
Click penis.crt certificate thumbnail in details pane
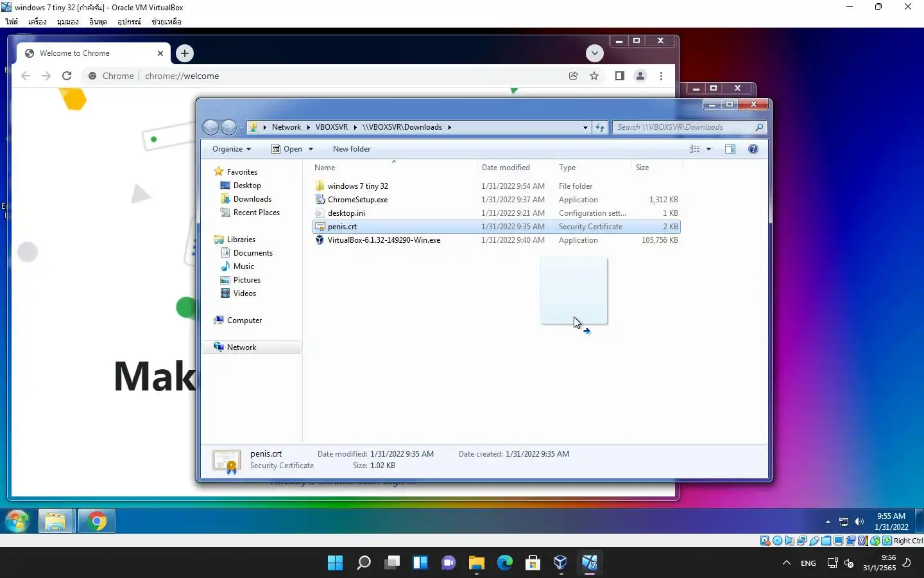[x=227, y=461]
